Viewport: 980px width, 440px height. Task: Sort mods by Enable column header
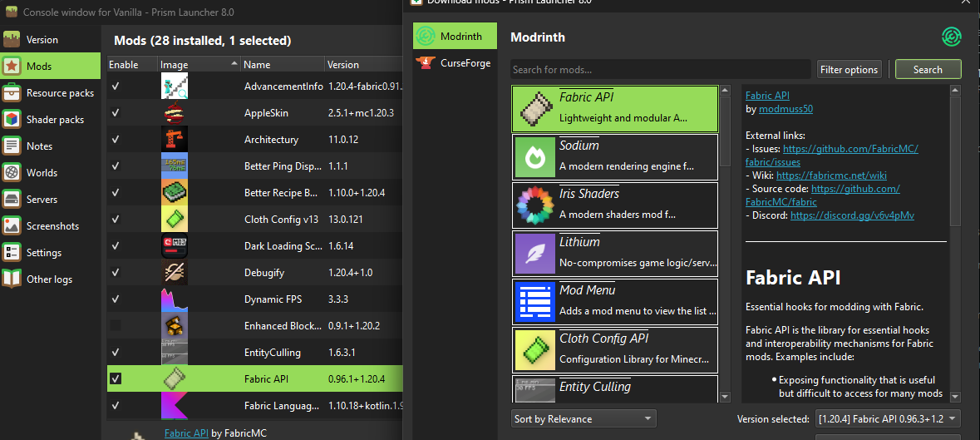pos(132,64)
